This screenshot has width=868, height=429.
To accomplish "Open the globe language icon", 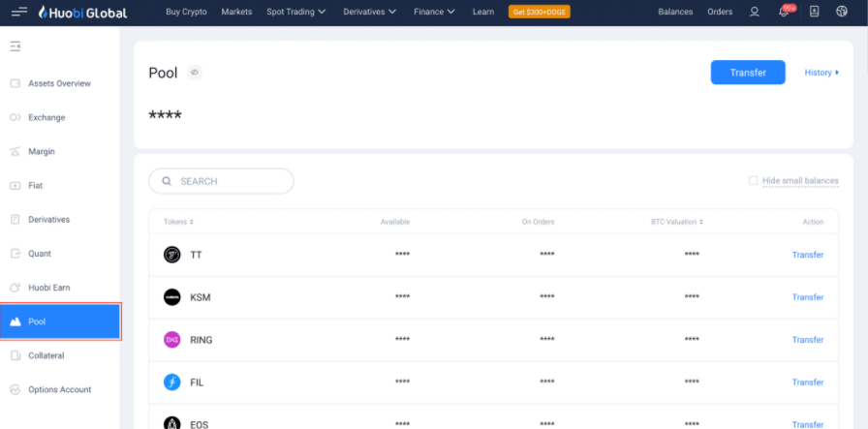I will (842, 12).
